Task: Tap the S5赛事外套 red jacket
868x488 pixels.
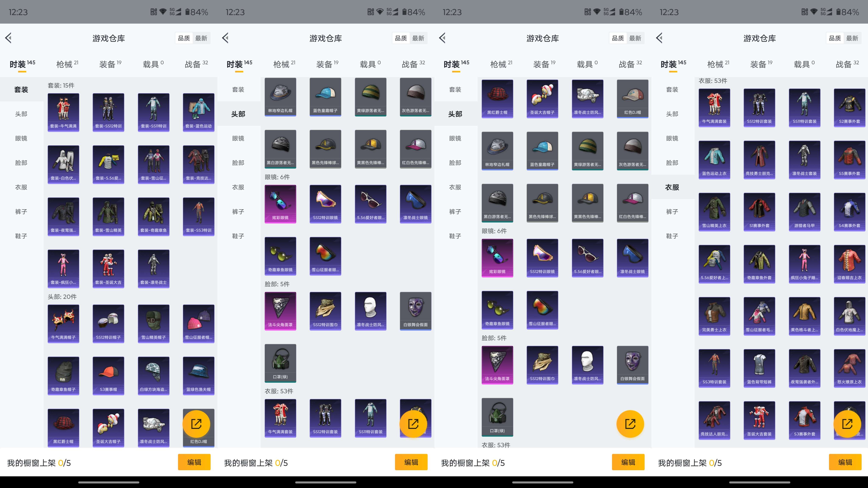Action: coord(850,160)
